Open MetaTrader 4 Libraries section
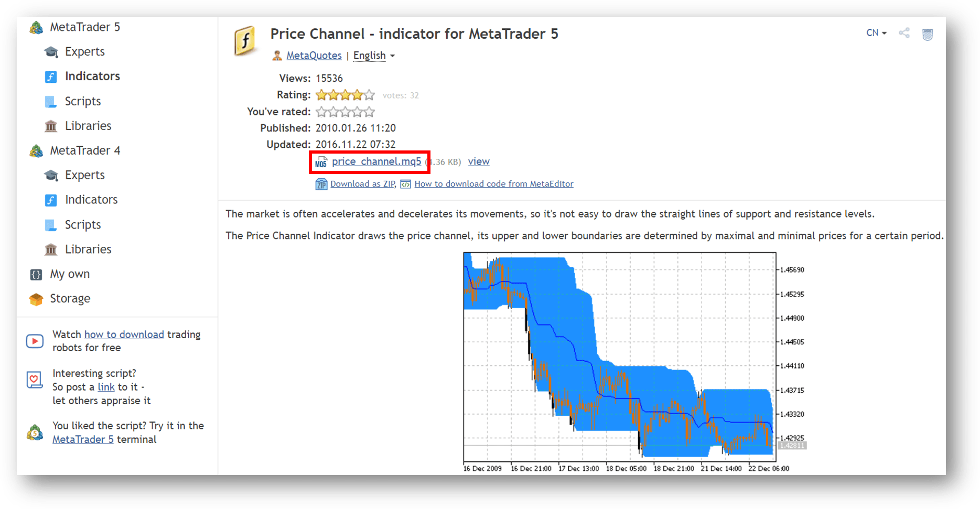Image resolution: width=980 pixels, height=509 pixels. [x=88, y=250]
